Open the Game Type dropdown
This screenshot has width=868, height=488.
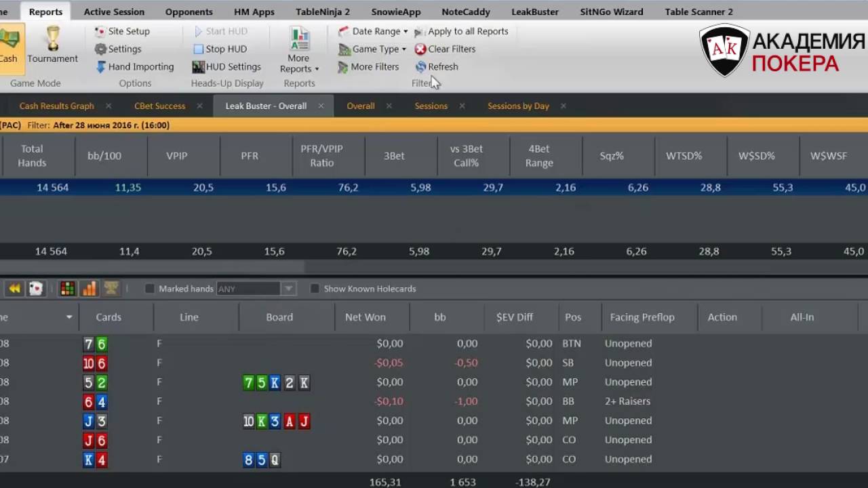[372, 49]
